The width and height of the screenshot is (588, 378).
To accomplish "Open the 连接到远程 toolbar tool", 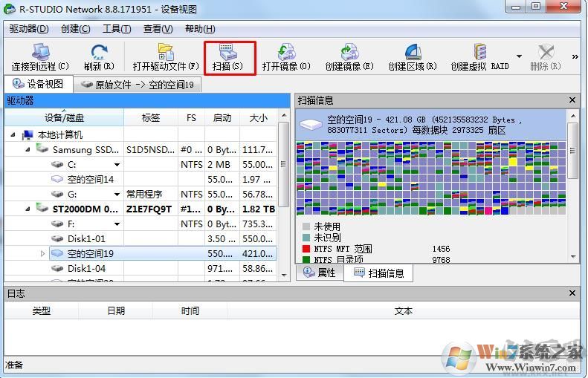I will tap(40, 57).
